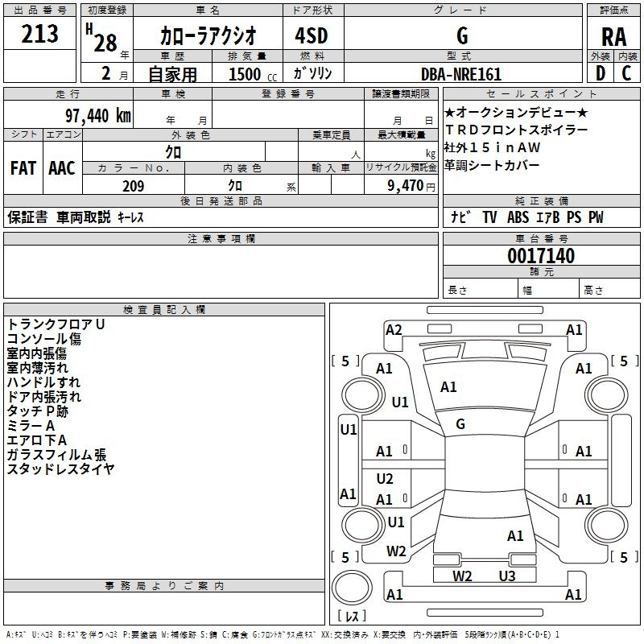This screenshot has width=644, height=644.
Task: Click the interior grade C cell
Action: click(x=627, y=73)
